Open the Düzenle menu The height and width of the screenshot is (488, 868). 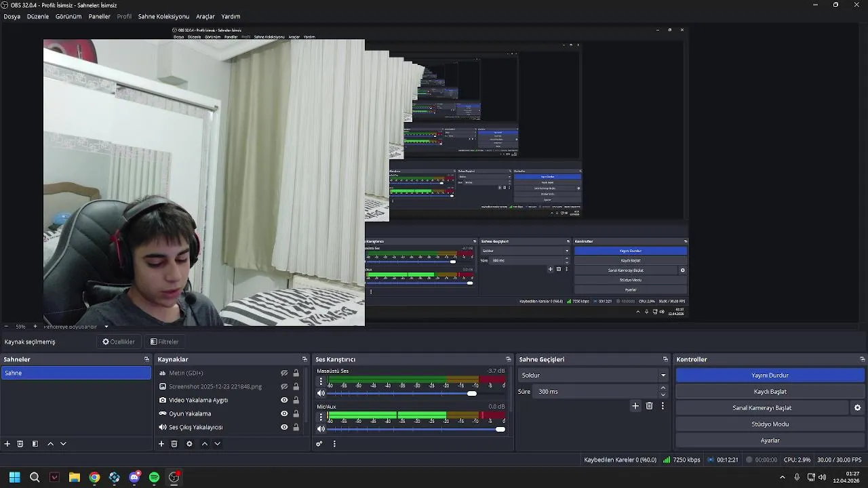pyautogui.click(x=38, y=16)
